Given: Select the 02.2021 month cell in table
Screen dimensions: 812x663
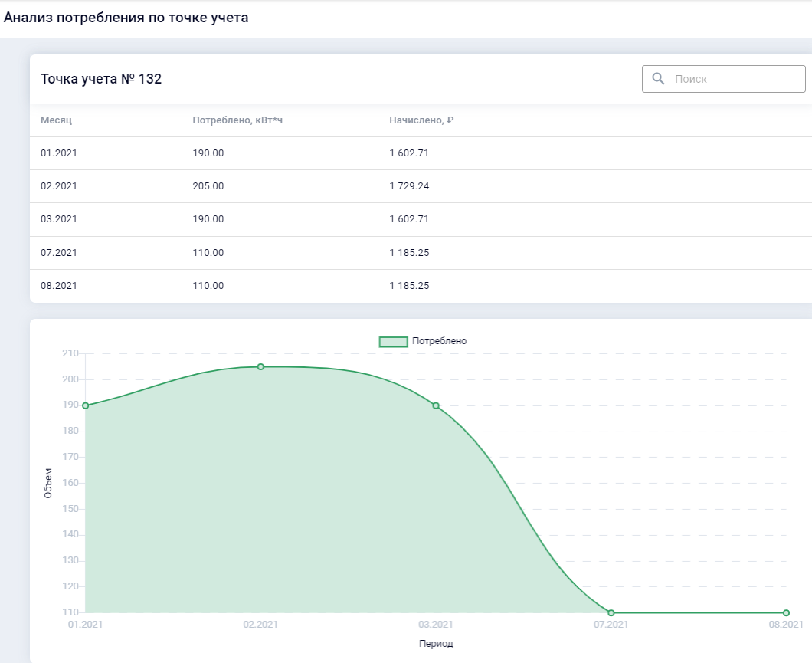Looking at the screenshot, I should tap(59, 186).
